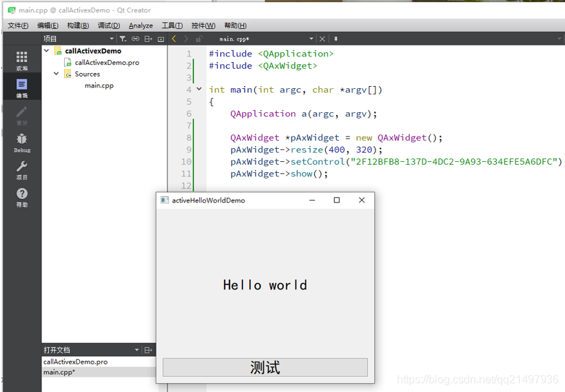Open the project view selector dropdown
The image size is (565, 392).
(112, 39)
